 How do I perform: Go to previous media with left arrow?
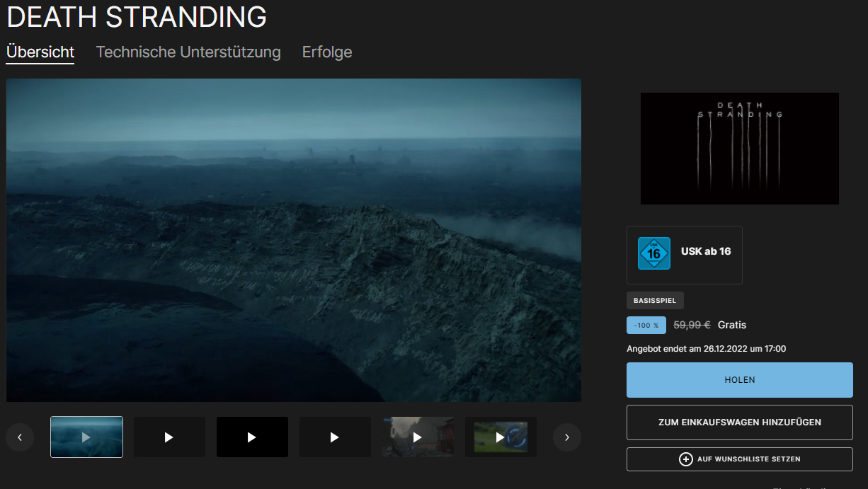(20, 437)
